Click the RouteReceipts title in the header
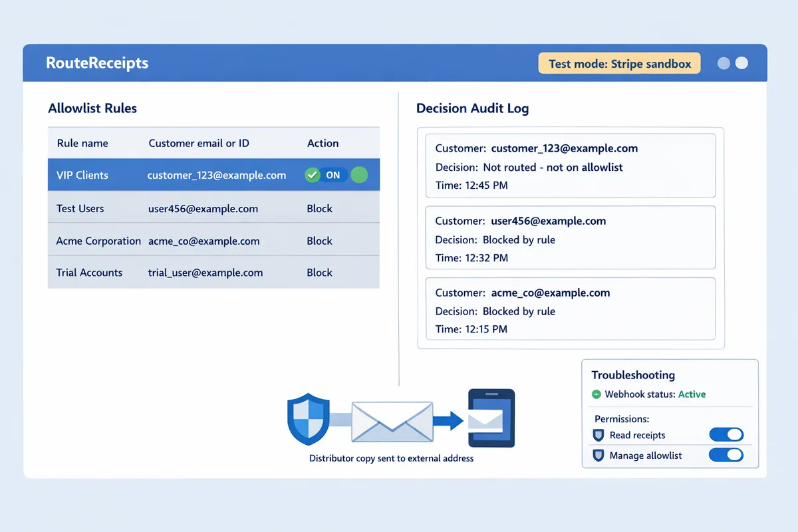The width and height of the screenshot is (798, 532). [x=96, y=63]
